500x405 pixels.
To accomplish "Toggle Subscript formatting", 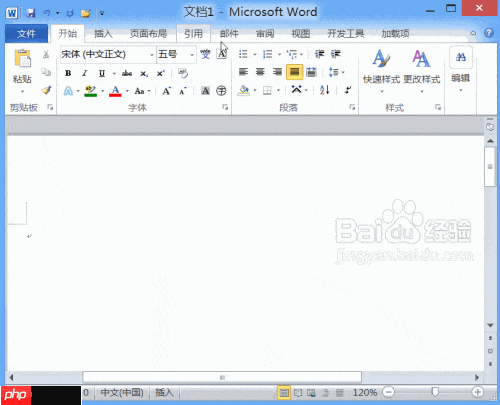I will point(144,74).
